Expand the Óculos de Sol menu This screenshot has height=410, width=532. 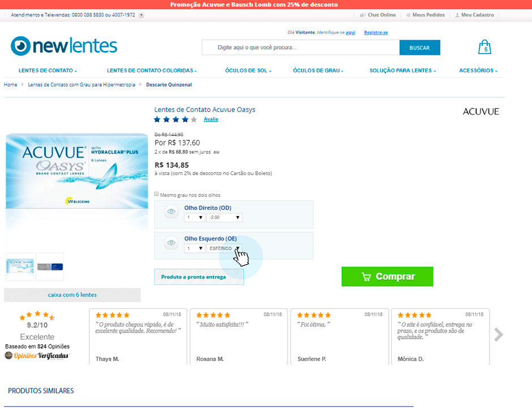[x=248, y=71]
